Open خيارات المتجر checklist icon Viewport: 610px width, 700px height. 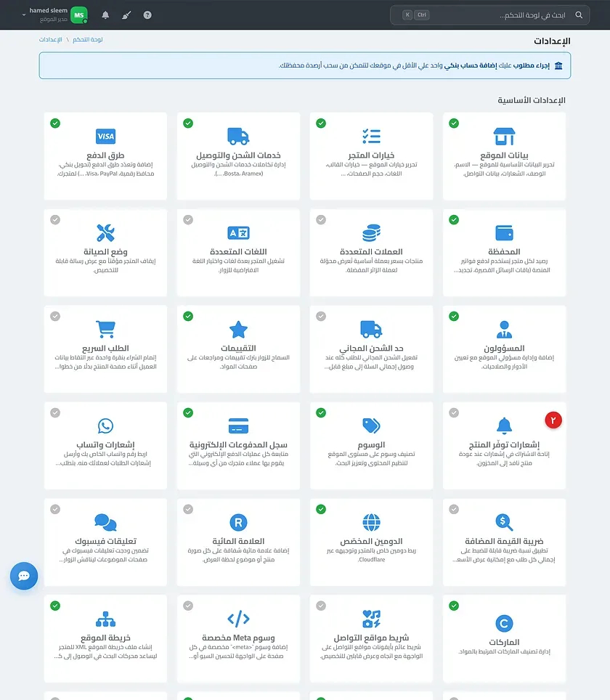click(x=372, y=137)
